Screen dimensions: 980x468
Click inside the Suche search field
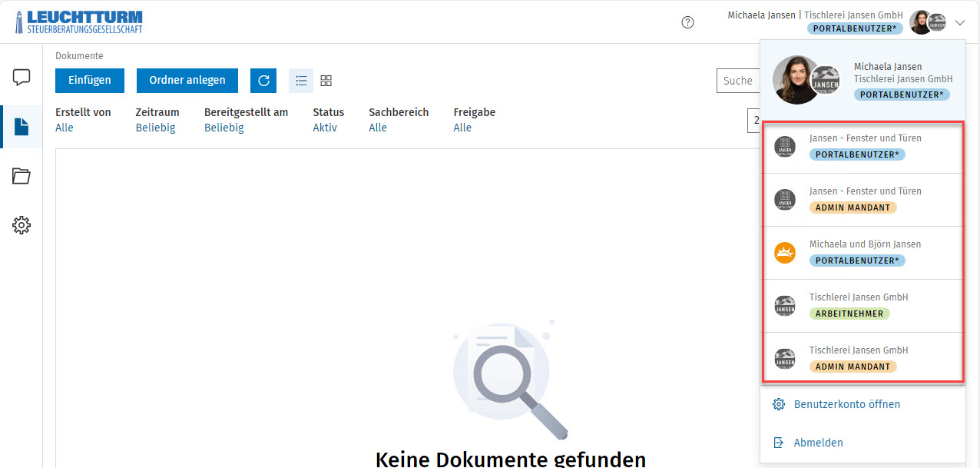click(x=741, y=80)
